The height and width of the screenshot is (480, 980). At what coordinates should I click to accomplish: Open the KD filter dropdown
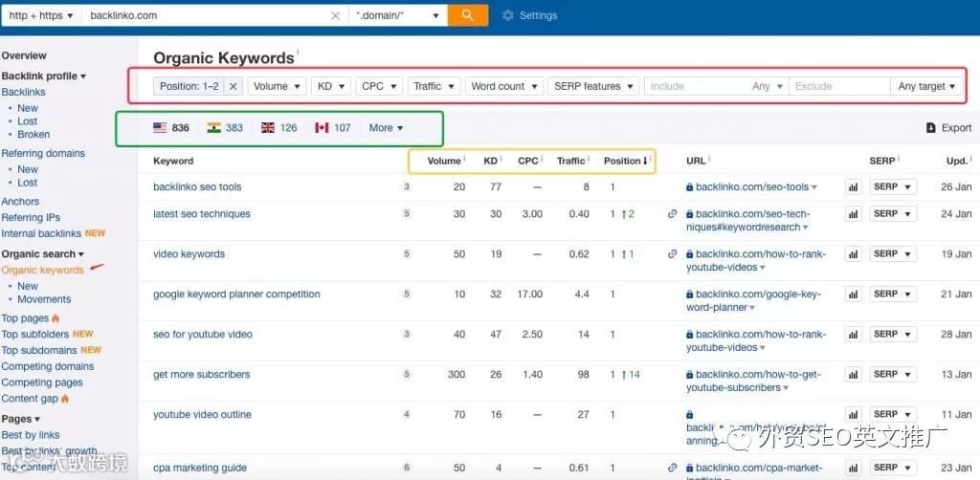pos(330,86)
